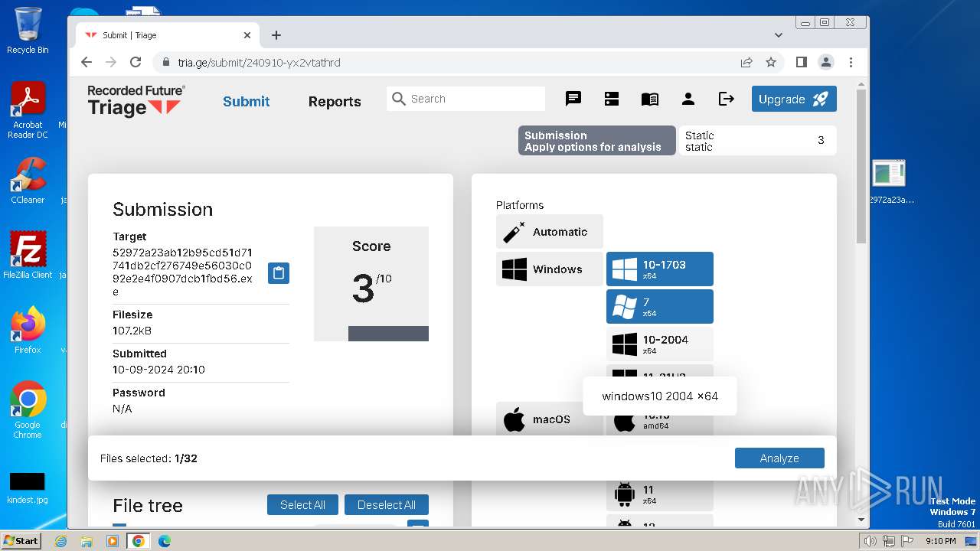Click the browser back arrow

point(87,62)
